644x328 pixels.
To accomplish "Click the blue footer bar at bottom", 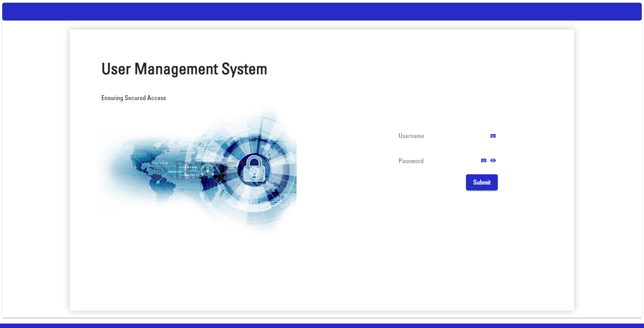I will (322, 325).
